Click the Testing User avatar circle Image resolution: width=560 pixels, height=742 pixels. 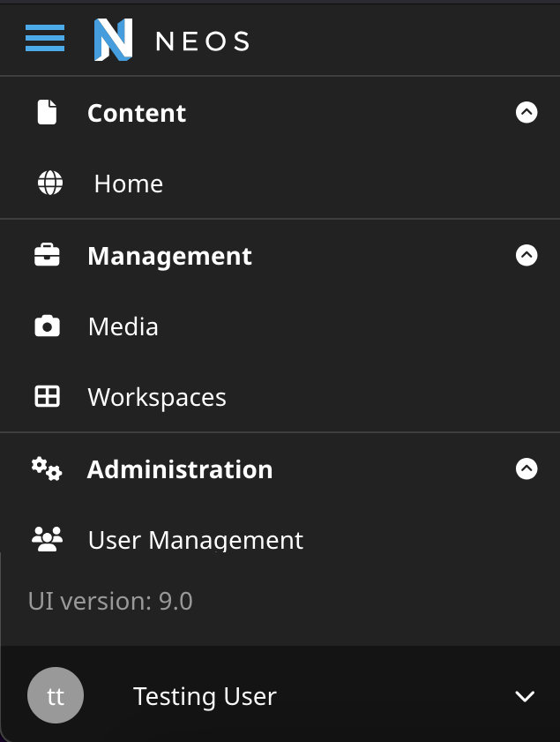pos(56,695)
